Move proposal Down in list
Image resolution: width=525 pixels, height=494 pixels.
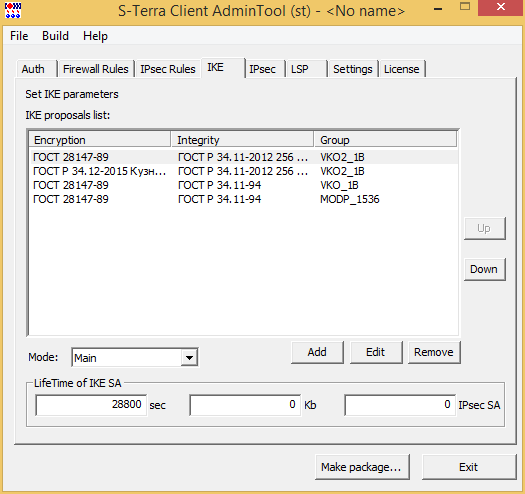(x=484, y=269)
